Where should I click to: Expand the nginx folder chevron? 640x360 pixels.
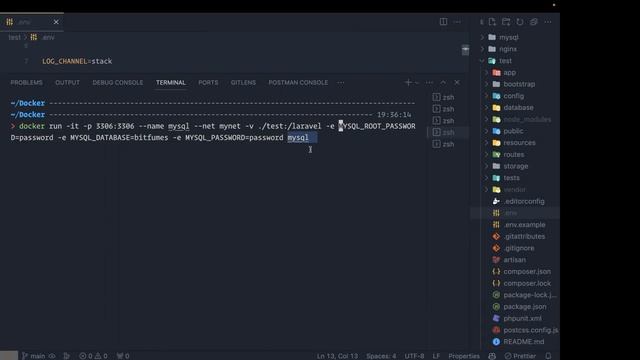coord(482,49)
